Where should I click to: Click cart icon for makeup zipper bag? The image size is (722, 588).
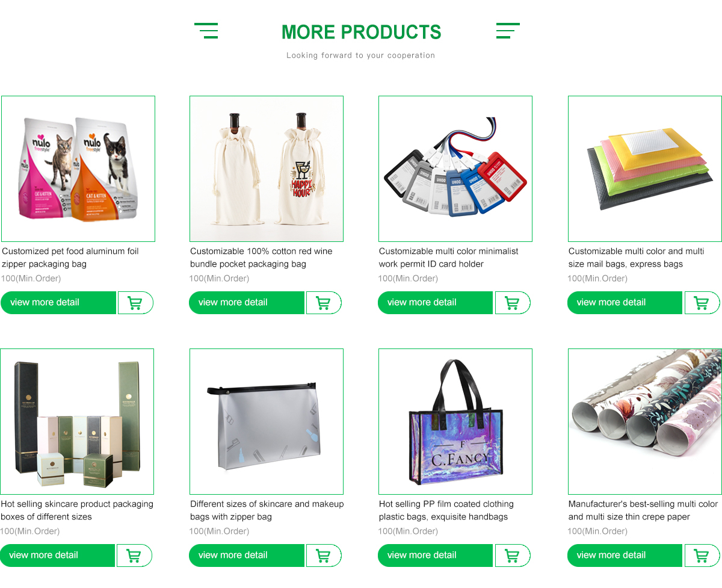click(x=324, y=556)
